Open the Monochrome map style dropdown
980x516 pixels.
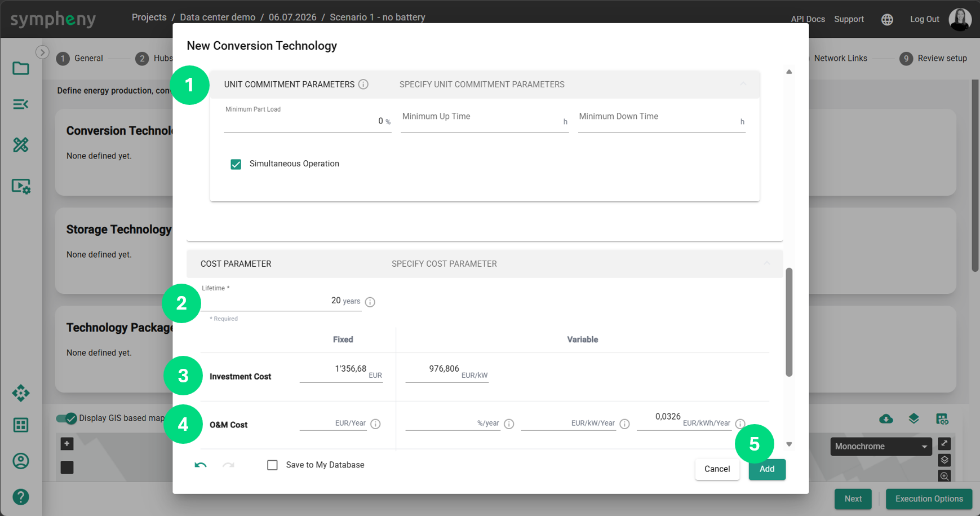coord(881,446)
